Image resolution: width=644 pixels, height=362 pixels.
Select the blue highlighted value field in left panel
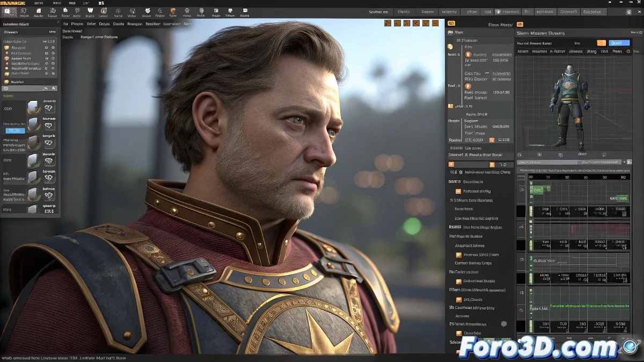click(x=15, y=130)
